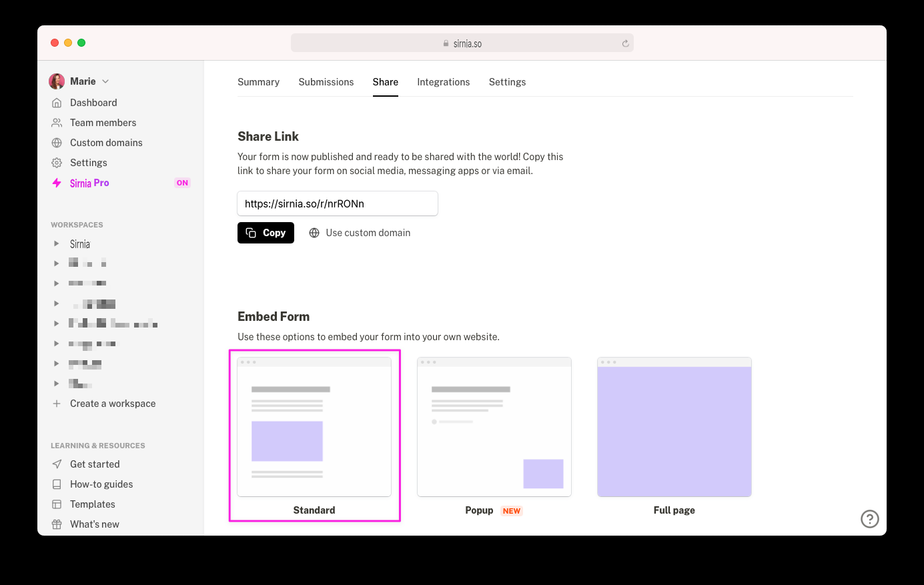Screen dimensions: 924x585
Task: Open Sirnia Pro plan page
Action: pyautogui.click(x=89, y=183)
